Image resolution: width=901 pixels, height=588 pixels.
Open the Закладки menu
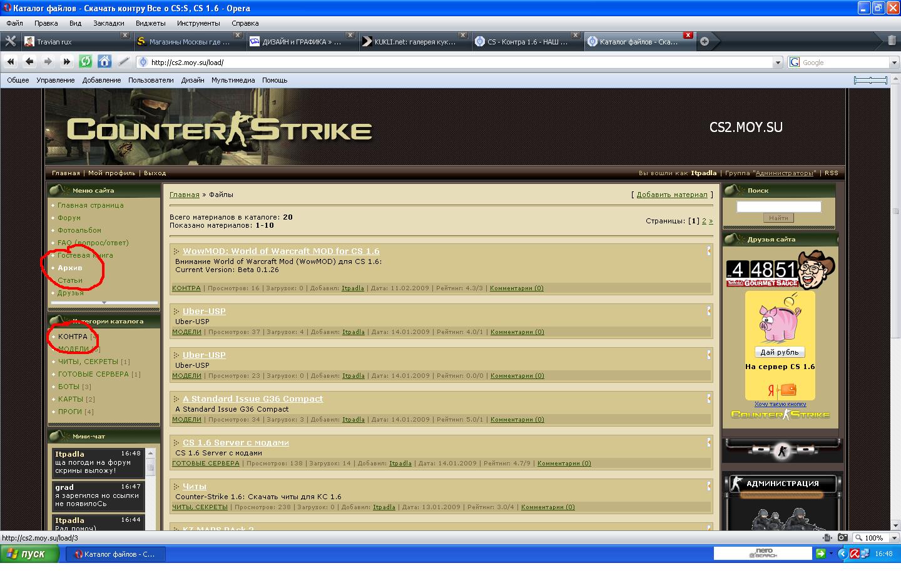point(108,23)
